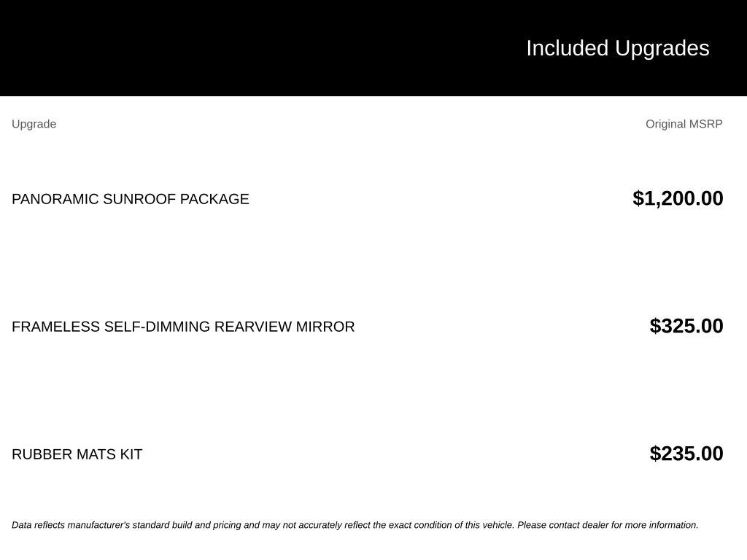
Task: Click the Included Upgrades heading
Action: pyautogui.click(x=618, y=49)
